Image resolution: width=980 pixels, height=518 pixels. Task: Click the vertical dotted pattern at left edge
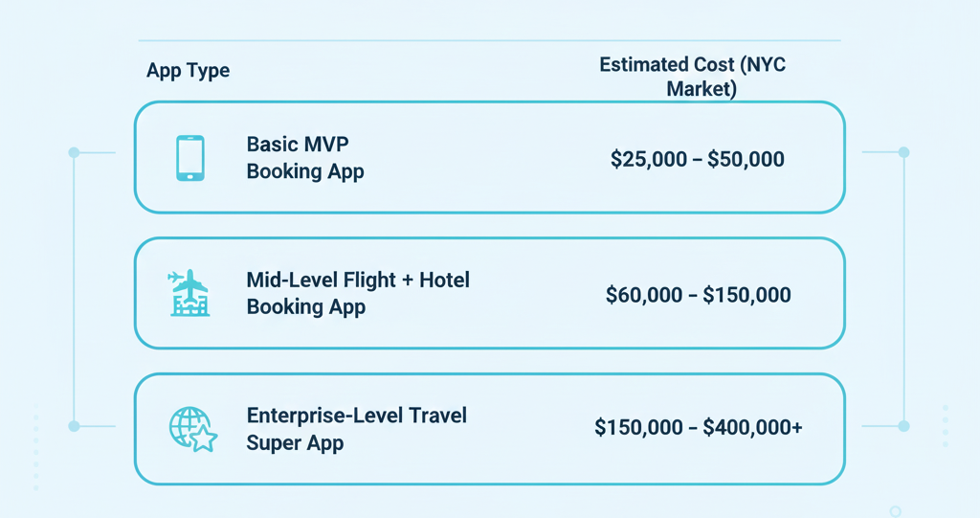[x=36, y=445]
